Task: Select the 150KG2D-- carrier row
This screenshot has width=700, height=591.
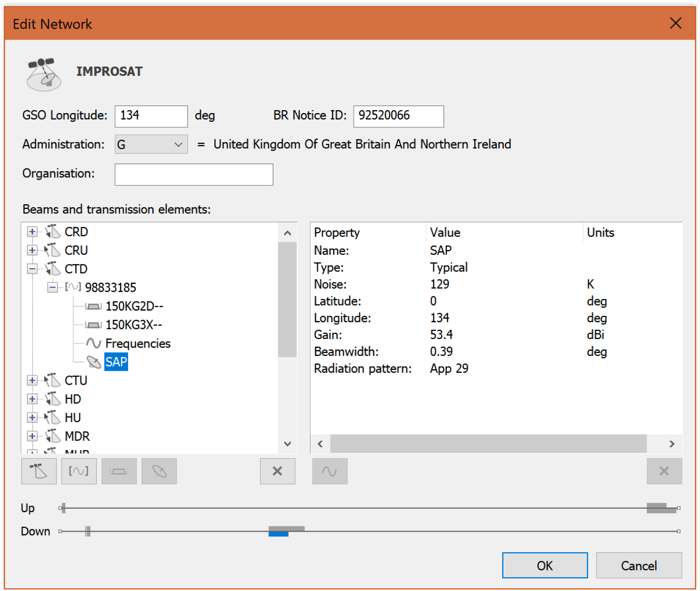Action: [134, 306]
